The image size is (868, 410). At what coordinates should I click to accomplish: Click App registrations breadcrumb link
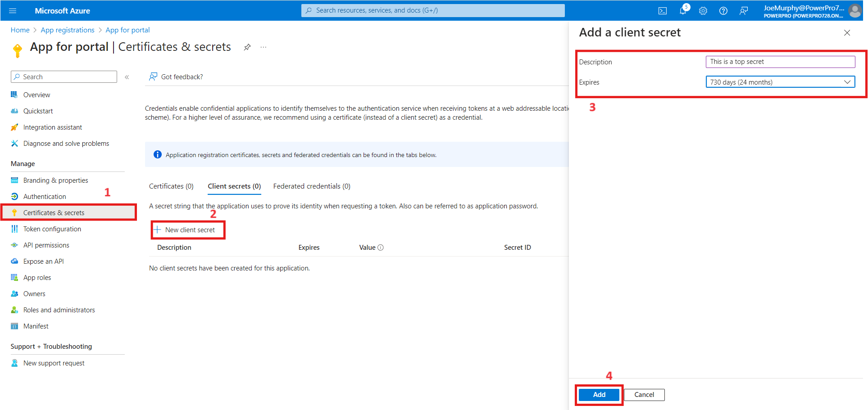[x=68, y=30]
